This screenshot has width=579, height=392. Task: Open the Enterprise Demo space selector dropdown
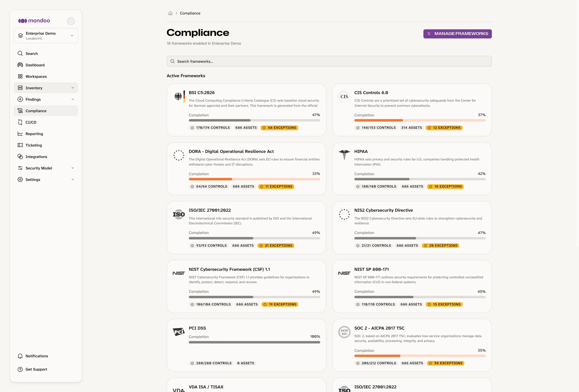tap(46, 36)
